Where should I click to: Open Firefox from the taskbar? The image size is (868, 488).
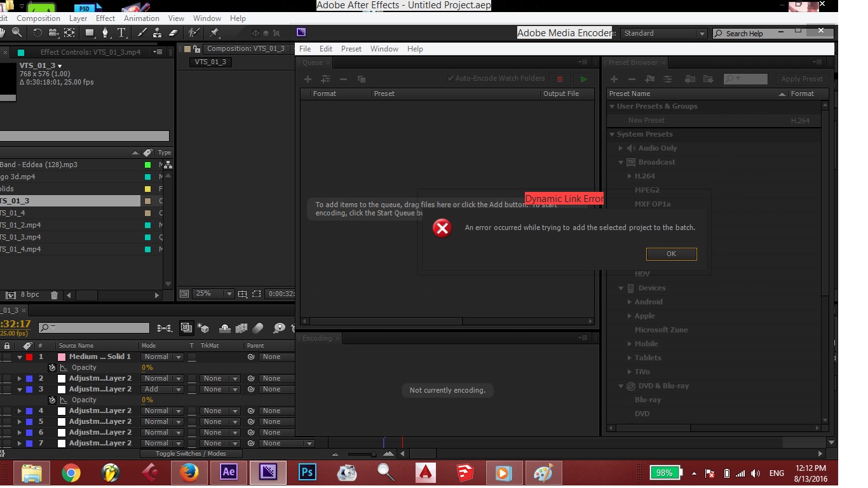pos(189,473)
